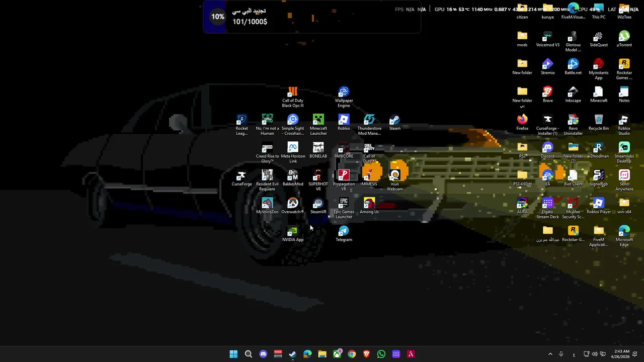644x362 pixels.
Task: Open the Propagation VR shortcut
Action: 344,180
